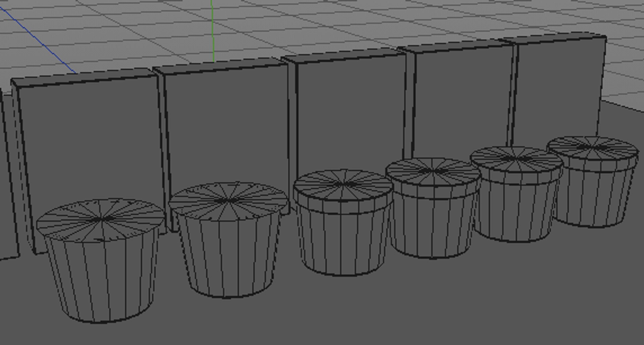Select the leftmost cylinder object in the viewport

[x=101, y=261]
